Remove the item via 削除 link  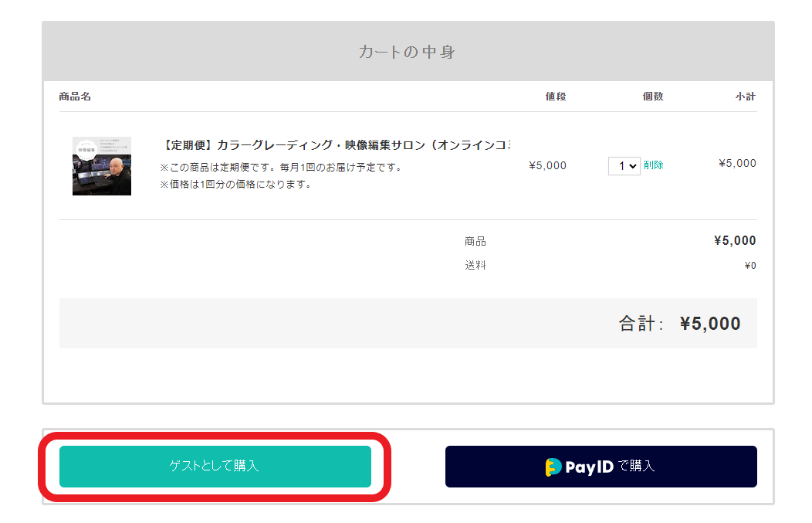pyautogui.click(x=654, y=165)
